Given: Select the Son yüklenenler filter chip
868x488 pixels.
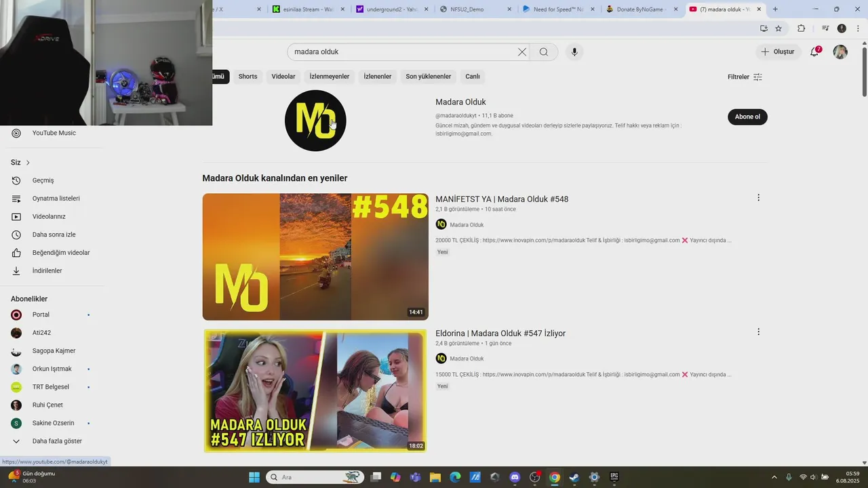Looking at the screenshot, I should point(429,77).
